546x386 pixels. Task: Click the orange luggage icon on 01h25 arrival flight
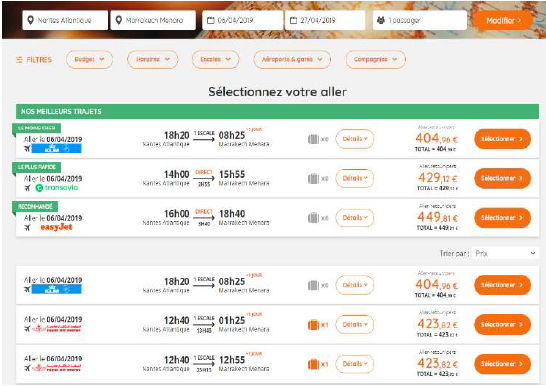coord(313,325)
